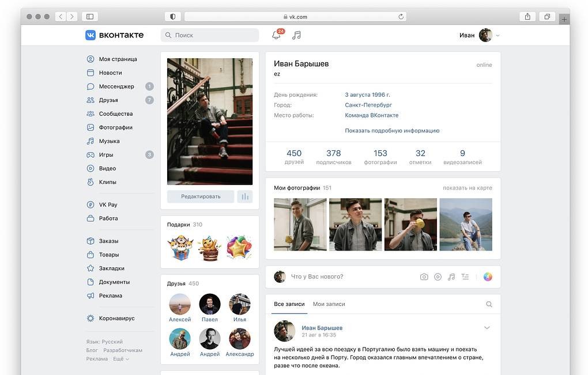Open the Подарки 310 section header

[184, 225]
